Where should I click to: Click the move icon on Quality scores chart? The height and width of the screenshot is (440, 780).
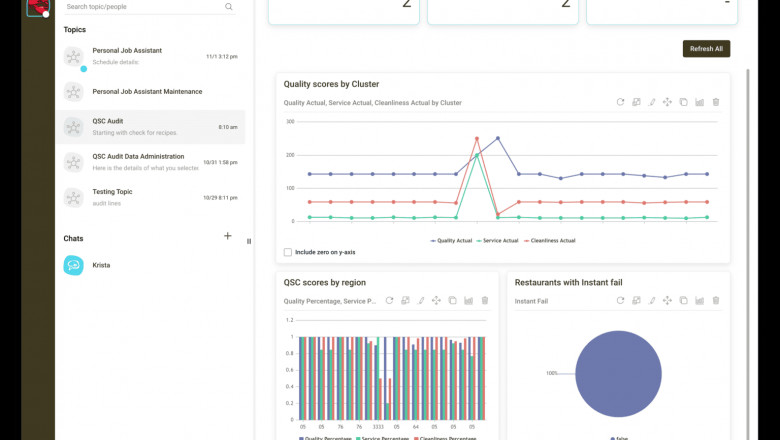668,102
